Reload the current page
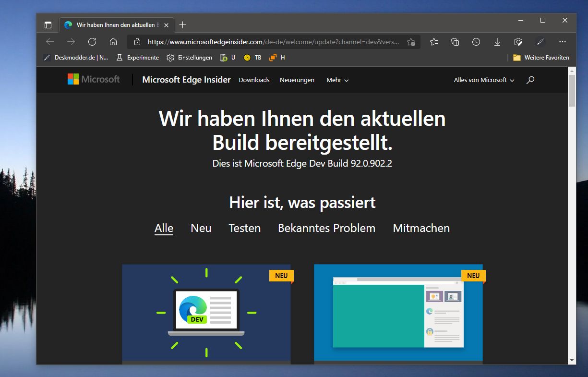 (x=92, y=42)
